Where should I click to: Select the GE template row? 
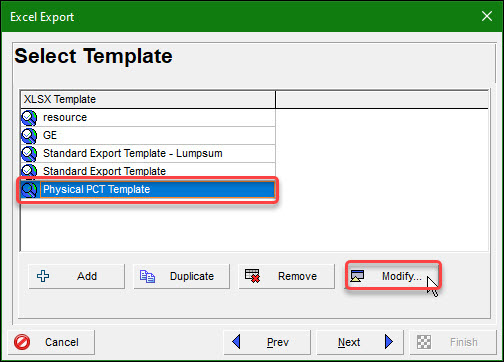pyautogui.click(x=148, y=136)
